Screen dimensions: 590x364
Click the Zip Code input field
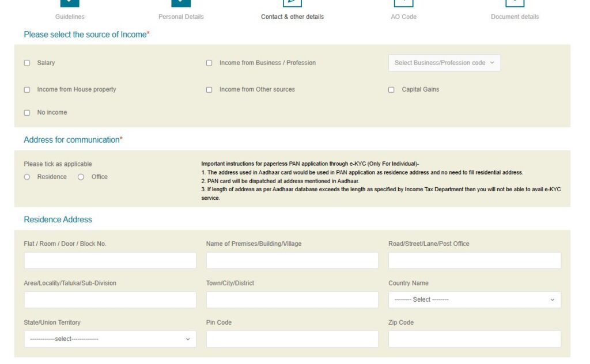coord(475,339)
